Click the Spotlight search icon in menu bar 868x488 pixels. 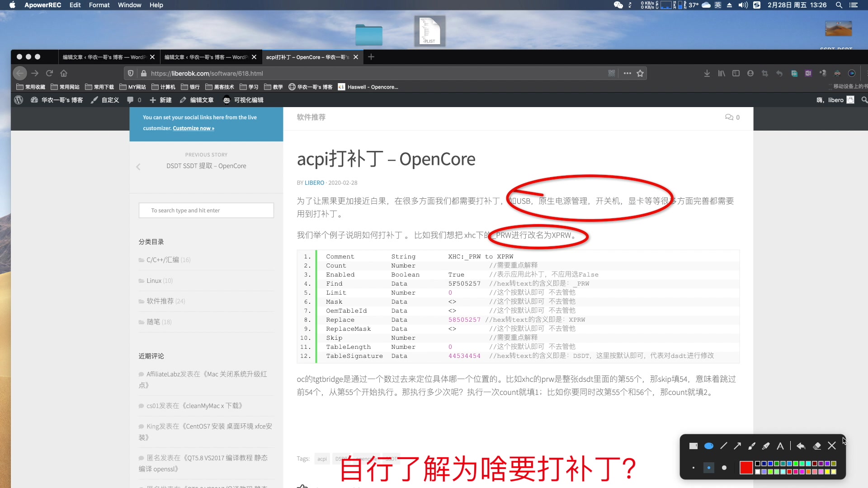coord(839,5)
